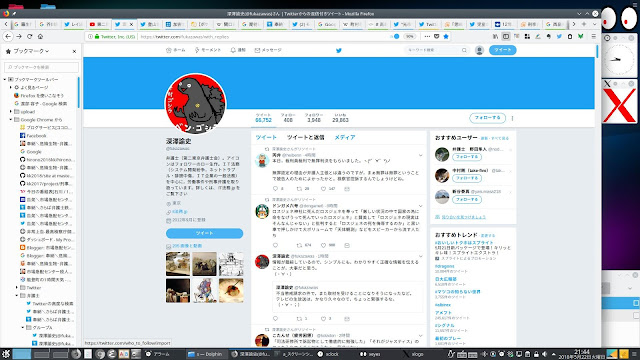Click the green padlock site security icon
Image resolution: width=640 pixels, height=360 pixels.
pyautogui.click(x=97, y=36)
